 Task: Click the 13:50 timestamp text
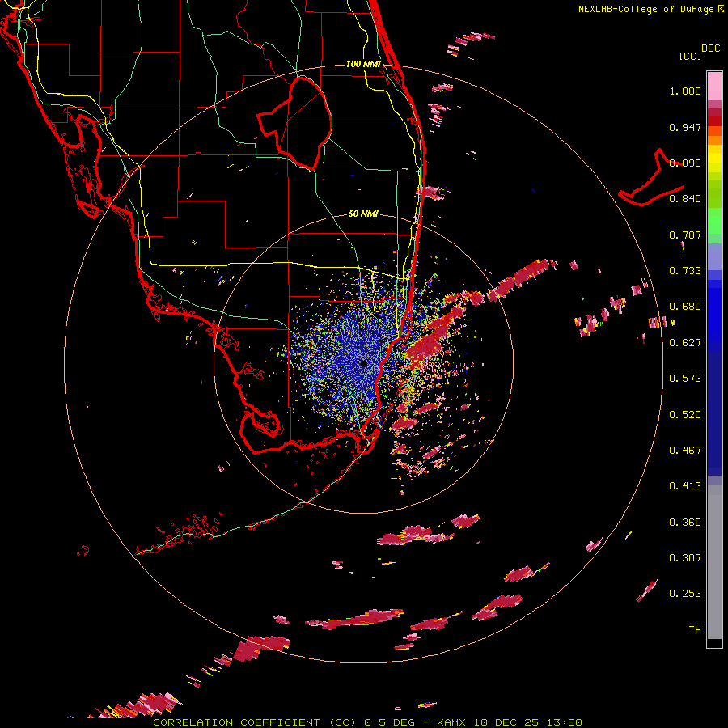click(x=564, y=722)
